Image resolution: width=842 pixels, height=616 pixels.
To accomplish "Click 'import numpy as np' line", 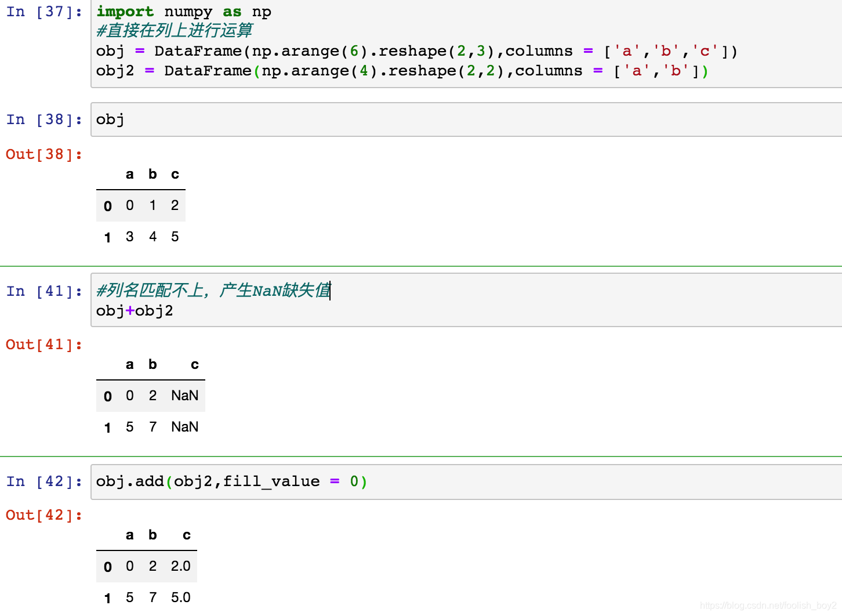I will 184,12.
